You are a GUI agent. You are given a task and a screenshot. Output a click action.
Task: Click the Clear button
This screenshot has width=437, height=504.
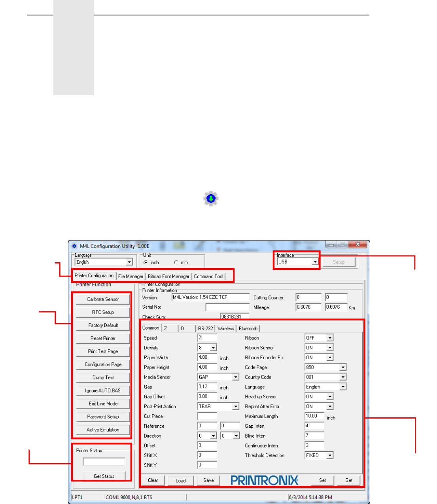[x=153, y=480]
